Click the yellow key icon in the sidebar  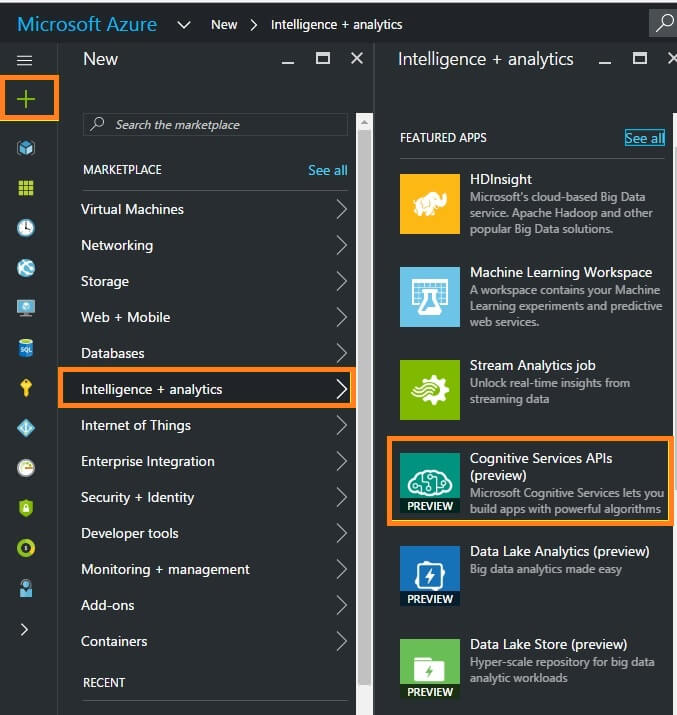coord(26,387)
